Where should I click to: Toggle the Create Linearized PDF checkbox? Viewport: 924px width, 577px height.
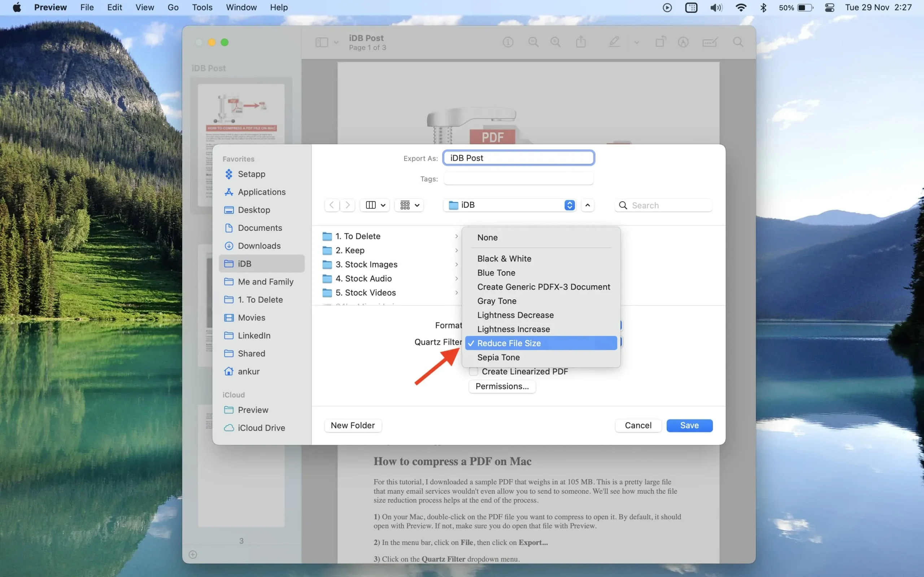(473, 371)
